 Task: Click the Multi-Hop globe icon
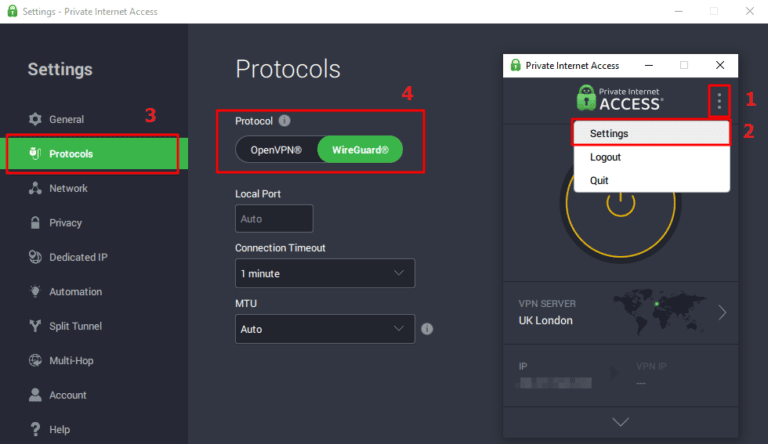[x=35, y=360]
